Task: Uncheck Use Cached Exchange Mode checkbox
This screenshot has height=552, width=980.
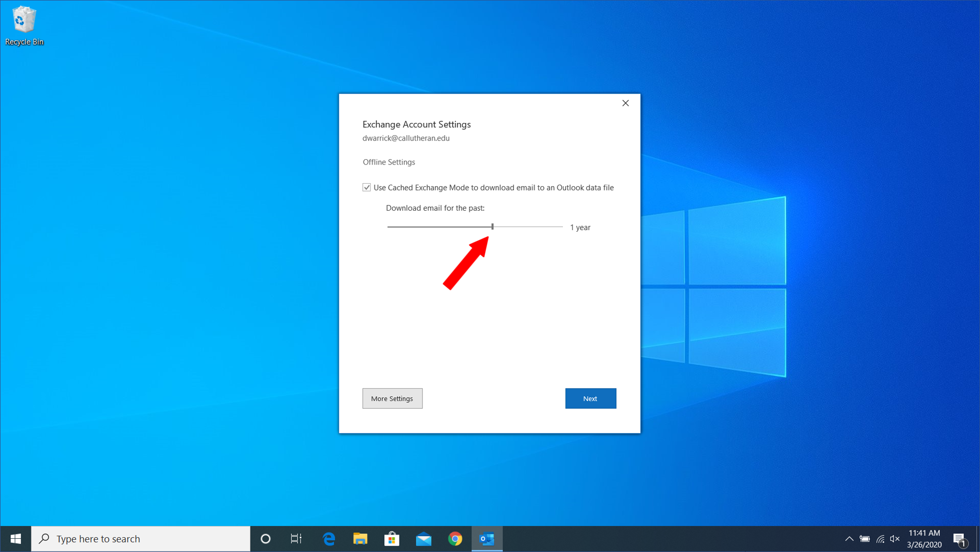Action: (x=367, y=188)
